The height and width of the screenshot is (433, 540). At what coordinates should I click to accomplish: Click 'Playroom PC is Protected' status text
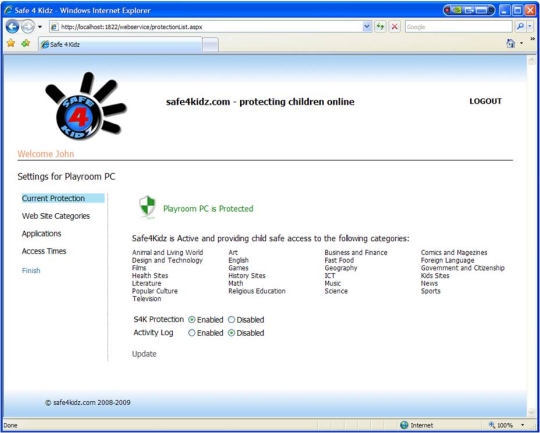tap(208, 209)
